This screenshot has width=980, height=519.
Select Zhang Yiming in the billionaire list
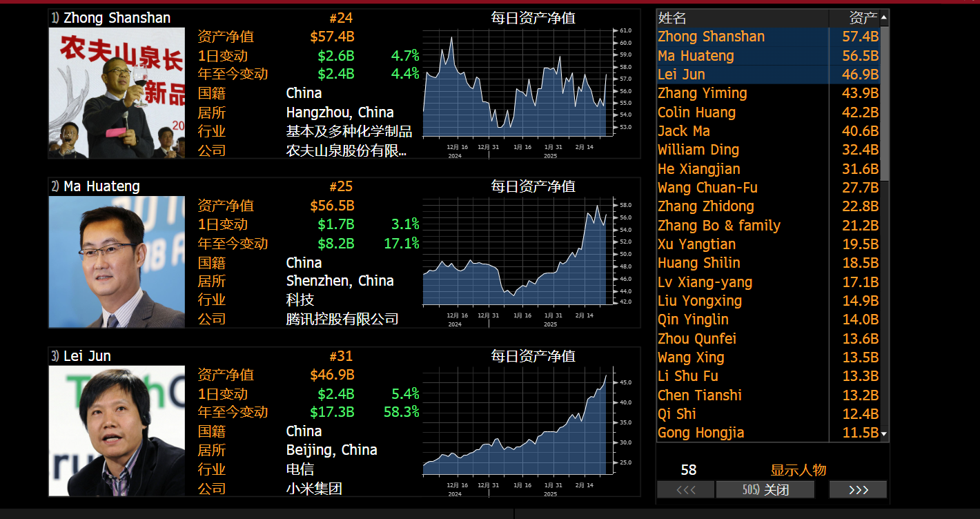pos(702,93)
